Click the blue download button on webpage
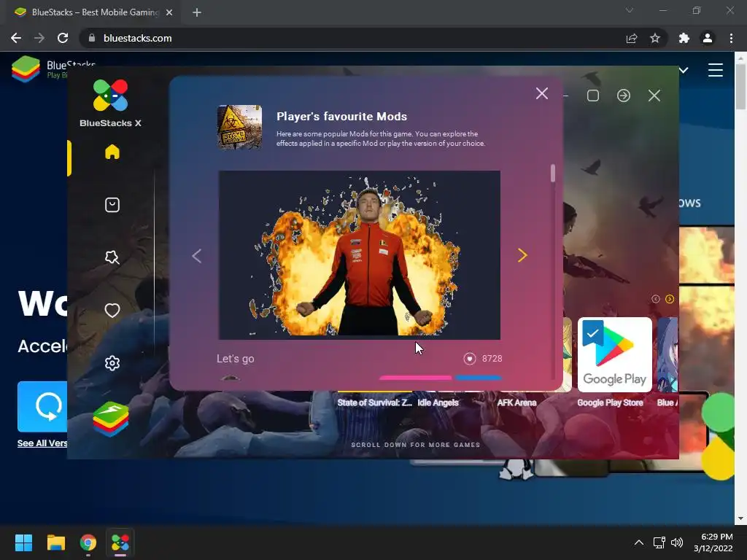 pyautogui.click(x=42, y=407)
